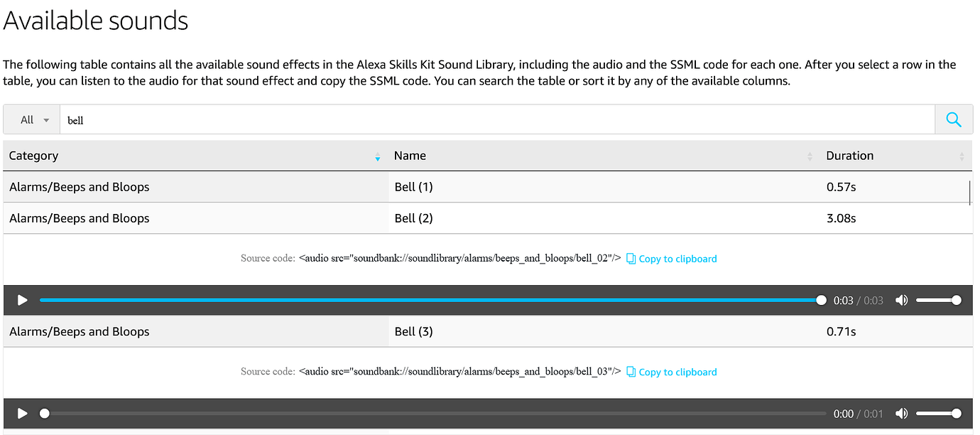
Task: Select the Category column header
Action: click(35, 156)
